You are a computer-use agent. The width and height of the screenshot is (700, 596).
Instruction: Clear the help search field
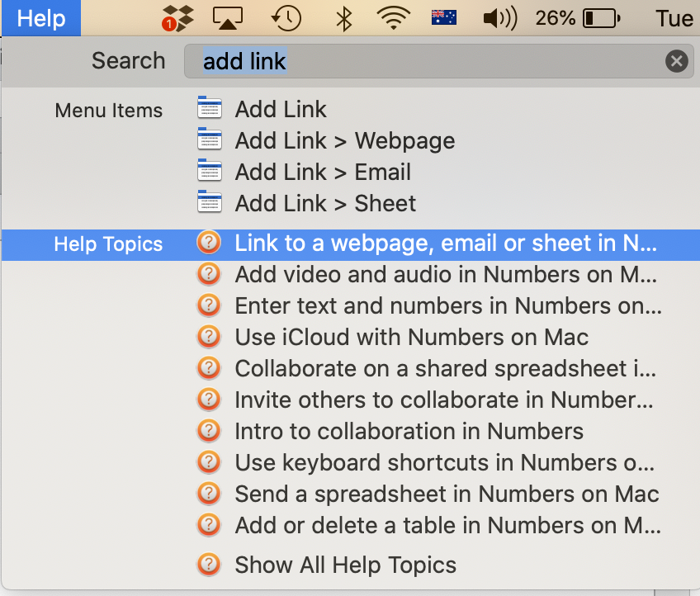click(676, 61)
